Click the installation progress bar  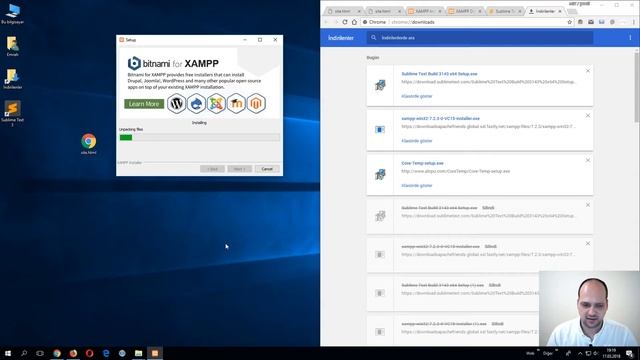coord(199,138)
